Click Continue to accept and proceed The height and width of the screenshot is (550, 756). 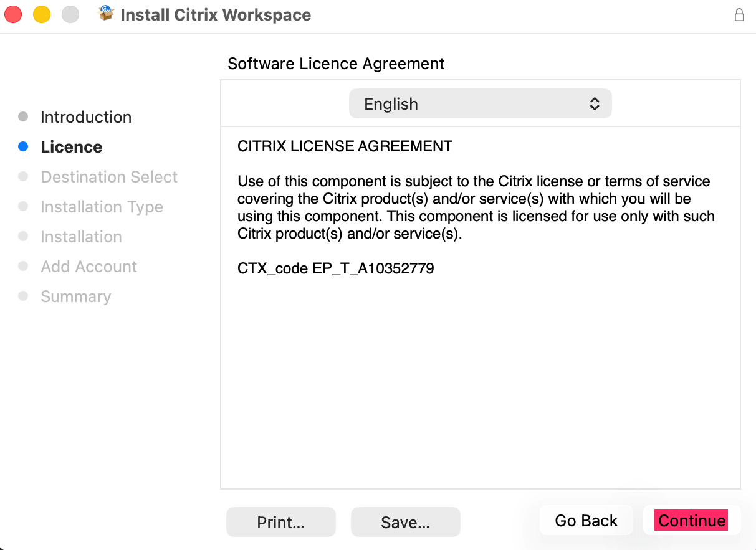(692, 521)
